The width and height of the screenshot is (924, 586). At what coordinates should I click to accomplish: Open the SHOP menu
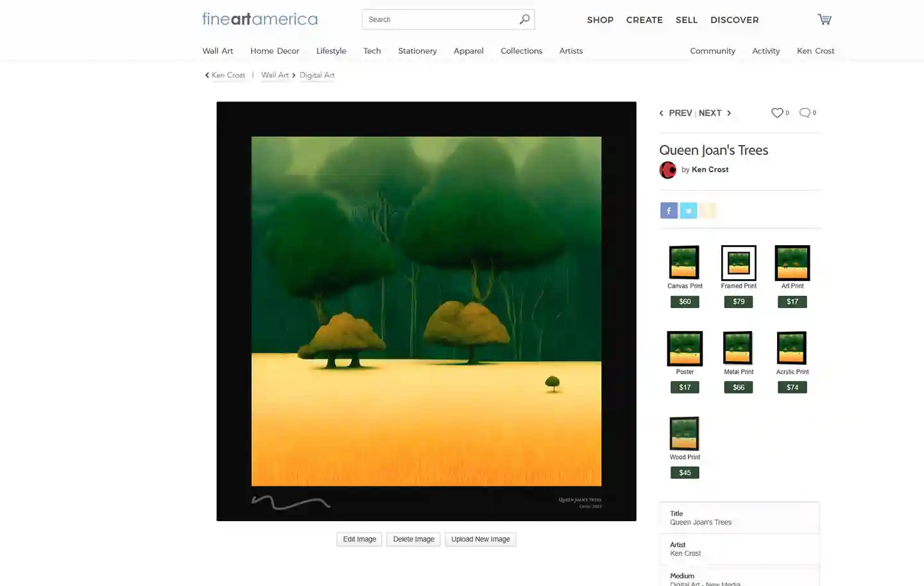click(x=600, y=20)
